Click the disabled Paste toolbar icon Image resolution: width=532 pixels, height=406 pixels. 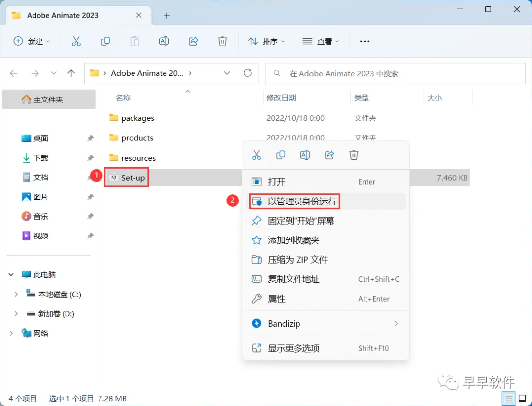pyautogui.click(x=134, y=41)
